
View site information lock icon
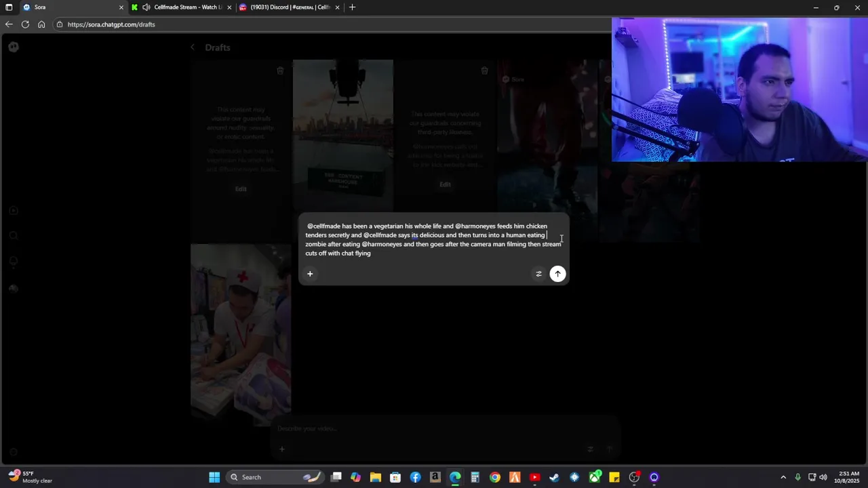click(x=60, y=24)
